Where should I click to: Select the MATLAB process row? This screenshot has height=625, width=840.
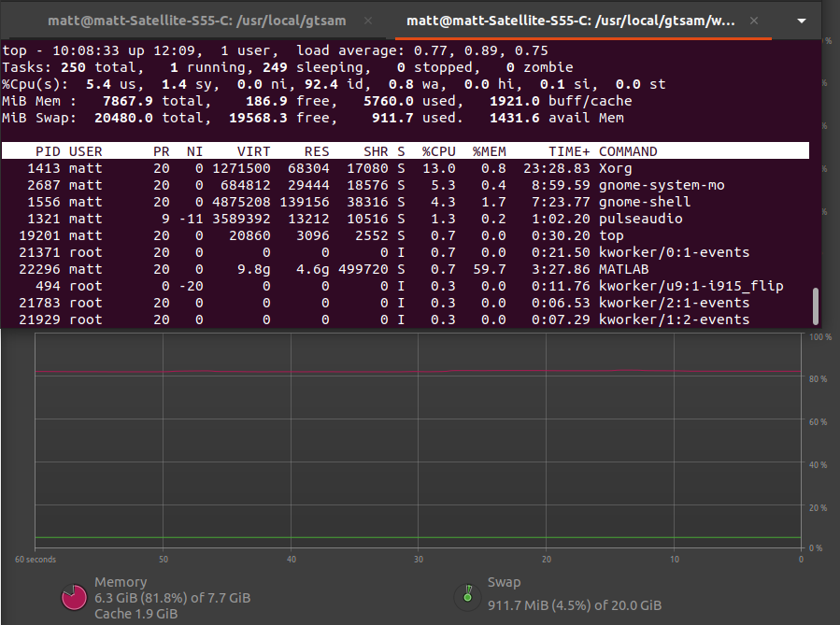(x=405, y=269)
